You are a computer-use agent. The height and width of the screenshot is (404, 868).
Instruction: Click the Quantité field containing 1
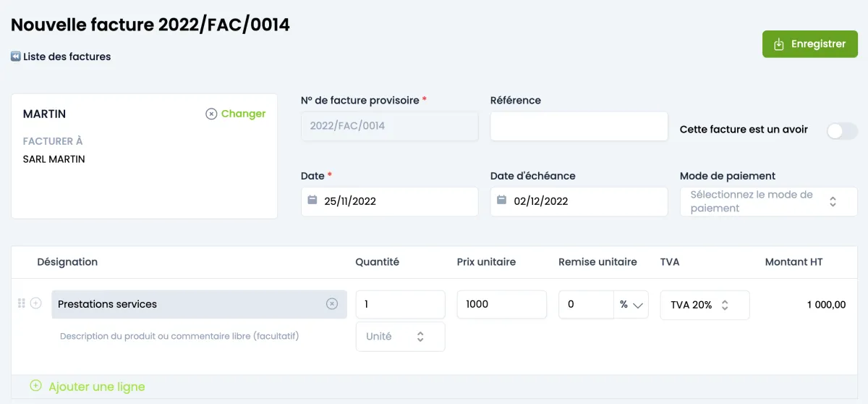tap(400, 304)
